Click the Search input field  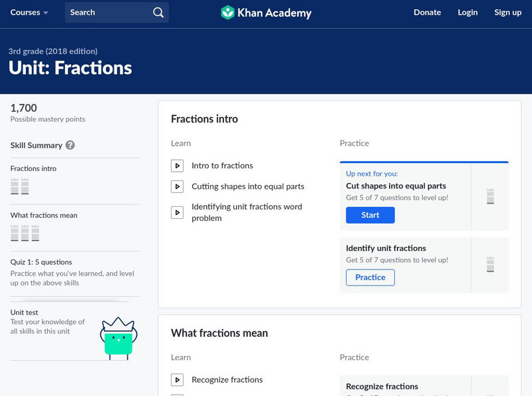coord(117,13)
